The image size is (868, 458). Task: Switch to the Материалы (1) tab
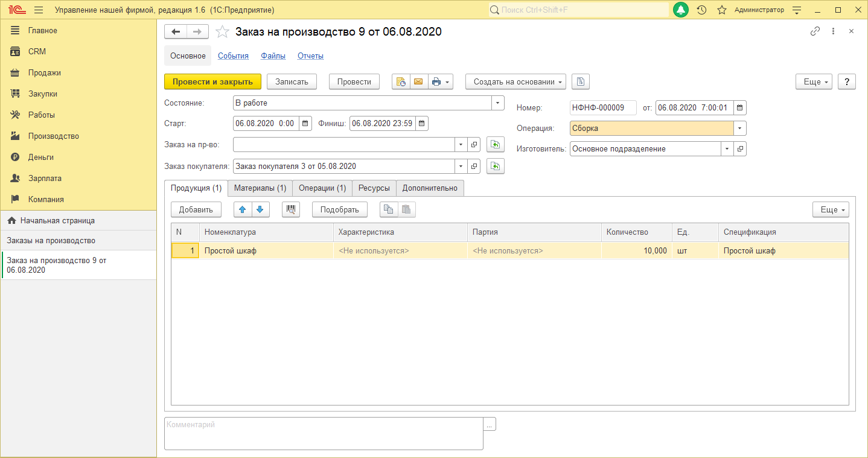tap(260, 188)
